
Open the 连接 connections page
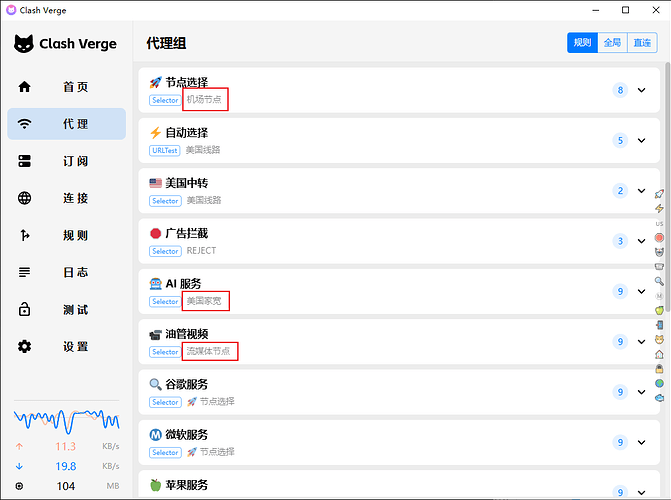66,198
